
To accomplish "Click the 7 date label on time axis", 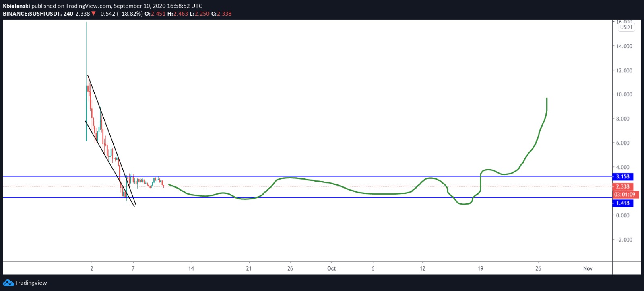I will (133, 268).
